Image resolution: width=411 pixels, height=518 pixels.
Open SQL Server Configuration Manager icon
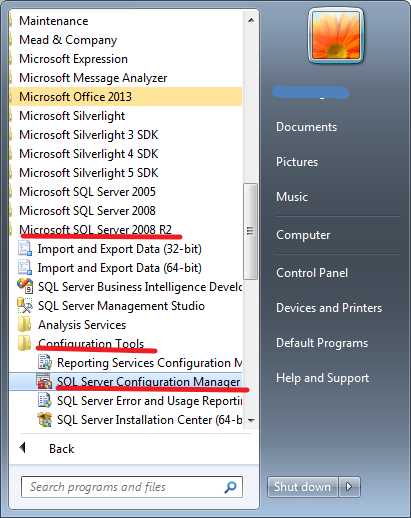click(x=44, y=381)
